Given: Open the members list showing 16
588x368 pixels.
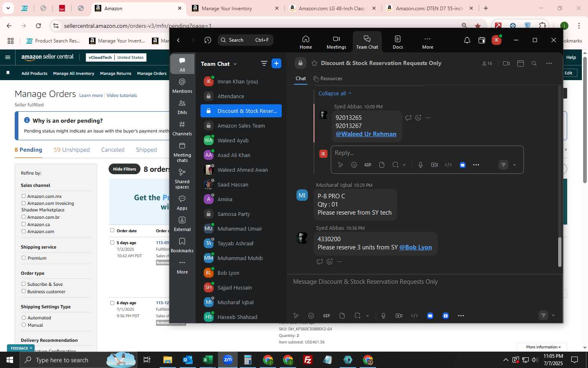Looking at the screenshot, I should tap(487, 63).
